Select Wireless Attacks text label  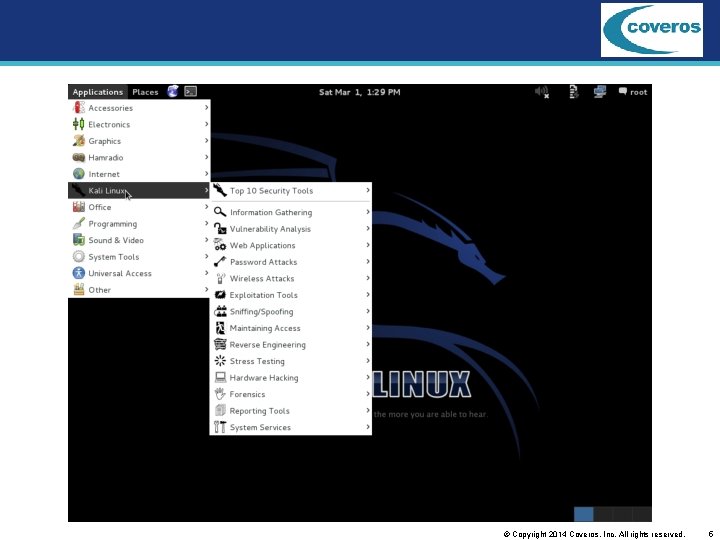(262, 279)
